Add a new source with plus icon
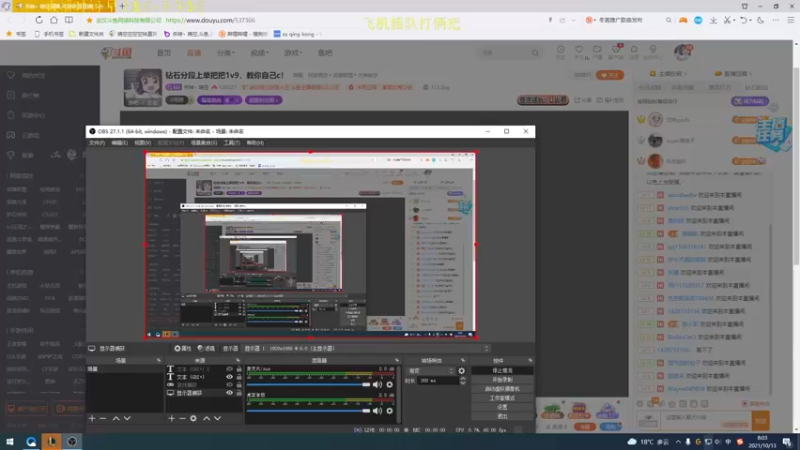This screenshot has height=450, width=800. pyautogui.click(x=171, y=418)
